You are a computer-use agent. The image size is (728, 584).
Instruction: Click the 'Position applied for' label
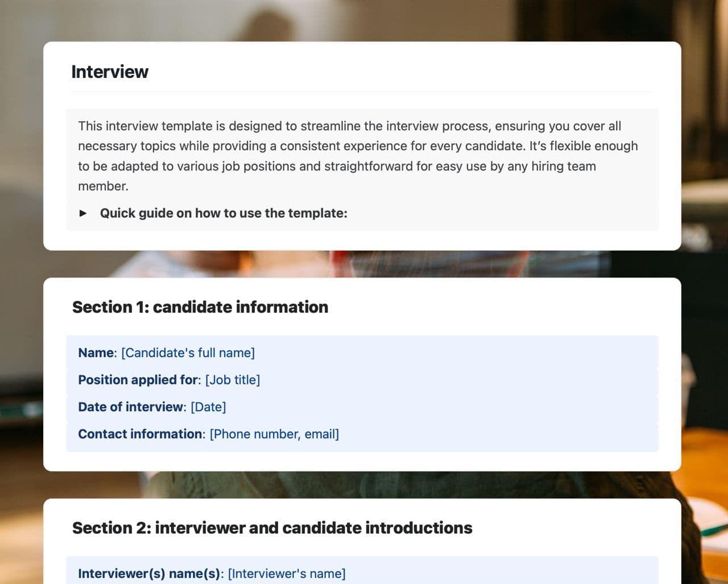138,380
